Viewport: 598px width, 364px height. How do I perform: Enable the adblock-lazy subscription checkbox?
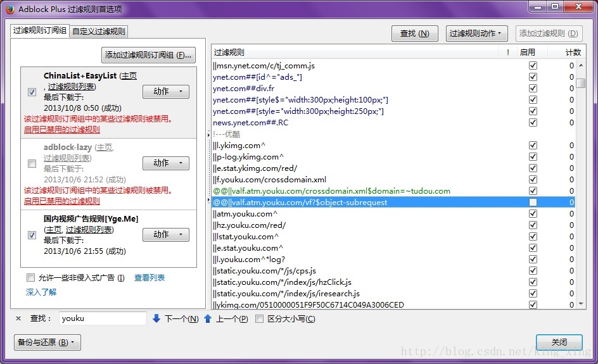[x=32, y=163]
